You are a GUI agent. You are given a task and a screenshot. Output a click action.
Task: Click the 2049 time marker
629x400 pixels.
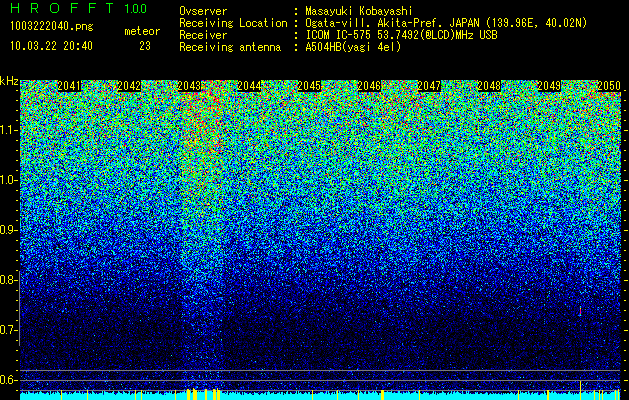pyautogui.click(x=549, y=86)
